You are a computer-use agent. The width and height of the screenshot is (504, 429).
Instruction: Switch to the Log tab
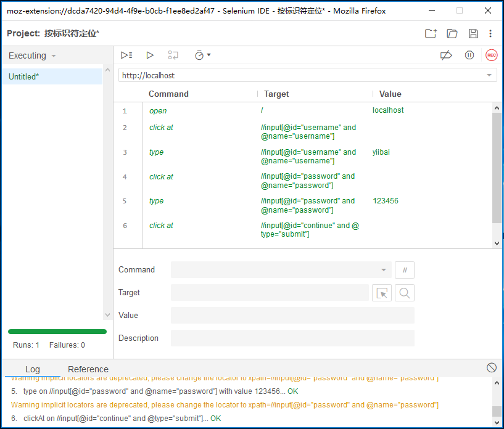[33, 369]
